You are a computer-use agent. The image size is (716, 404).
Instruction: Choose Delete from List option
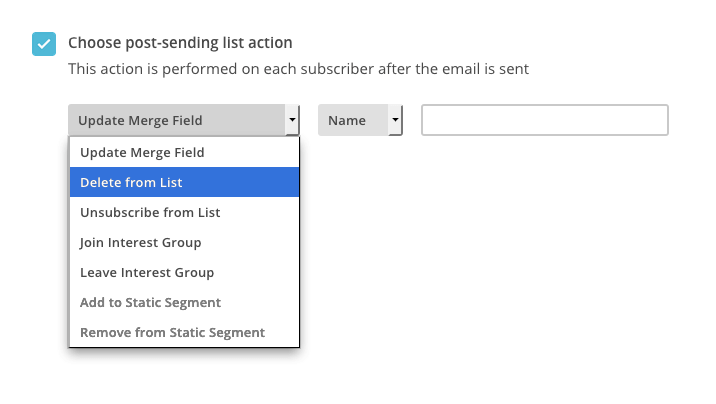(x=184, y=182)
